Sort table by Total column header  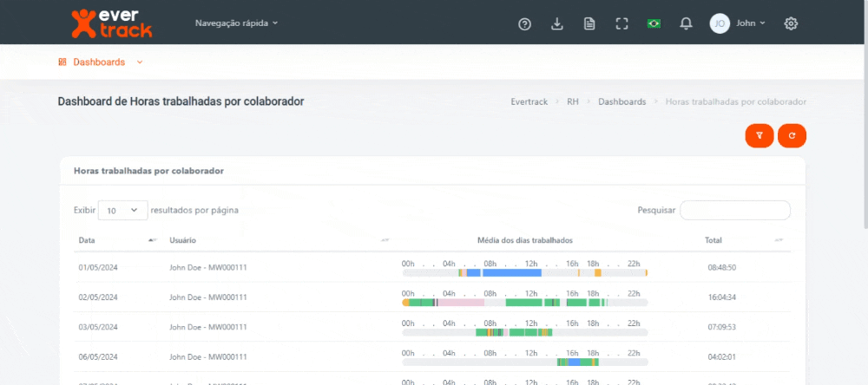[x=713, y=240]
